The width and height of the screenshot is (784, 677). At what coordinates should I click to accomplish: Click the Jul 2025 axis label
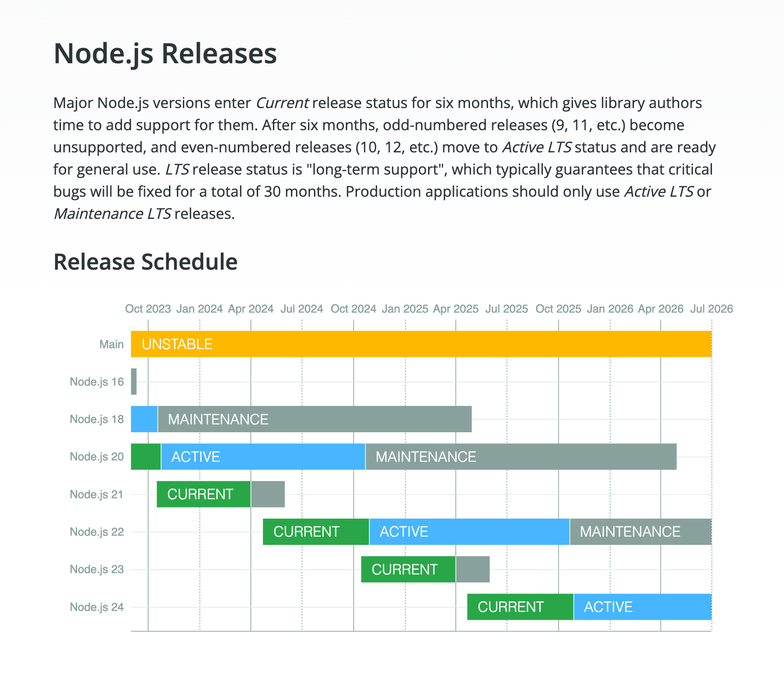coord(507,309)
